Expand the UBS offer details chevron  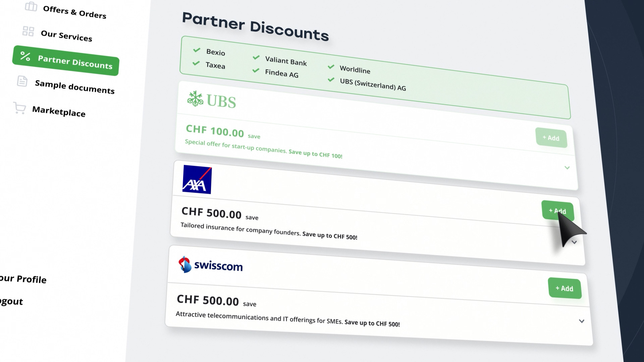point(567,168)
